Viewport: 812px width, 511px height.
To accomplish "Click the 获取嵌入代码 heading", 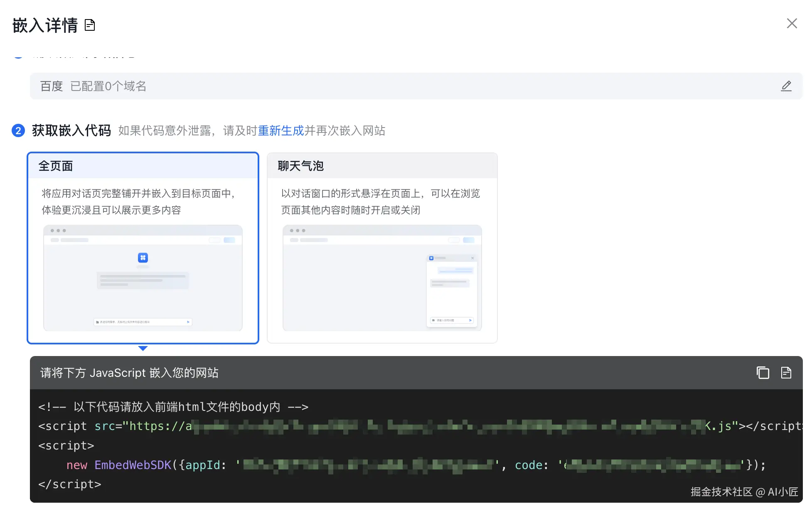I will click(71, 131).
